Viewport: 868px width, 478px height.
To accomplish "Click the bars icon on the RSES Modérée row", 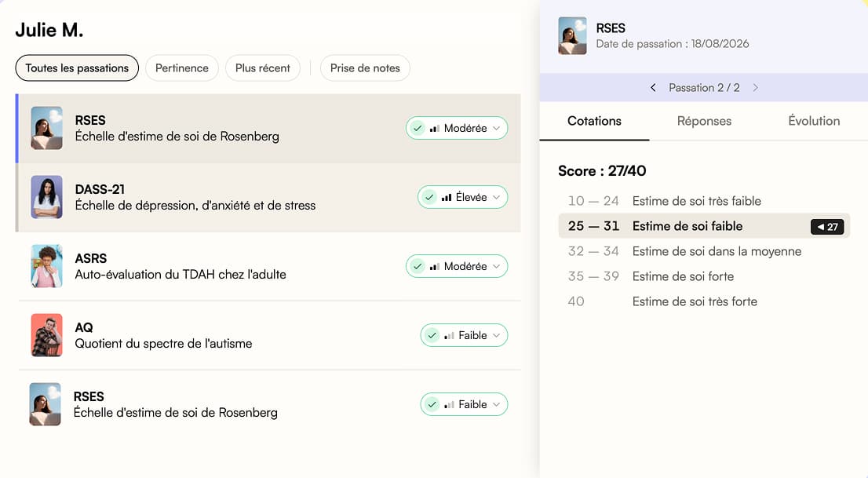I will 435,128.
